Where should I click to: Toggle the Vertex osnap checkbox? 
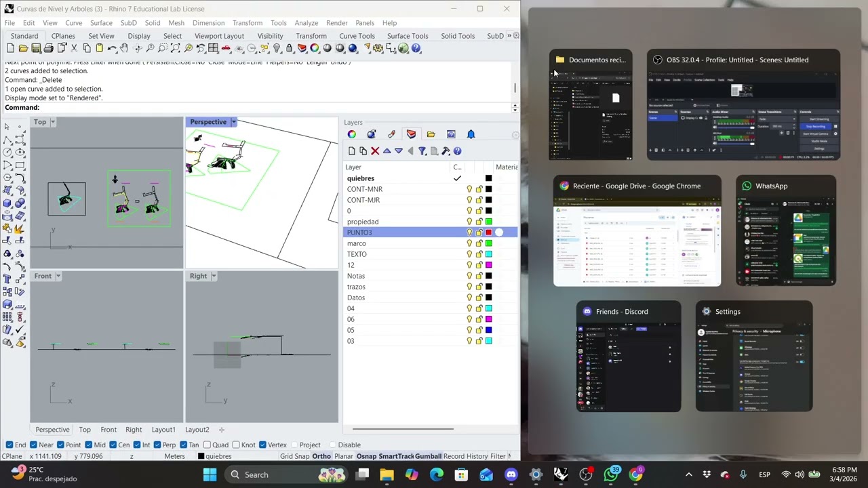pyautogui.click(x=262, y=445)
